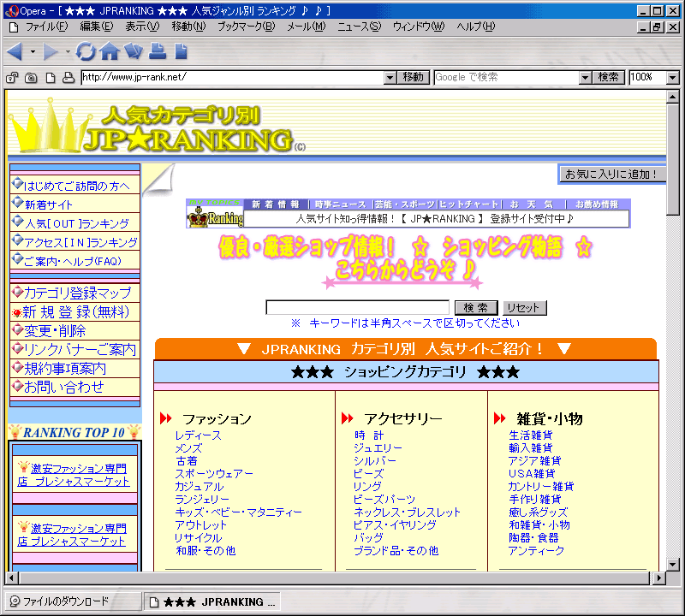
Task: Open 人気[OUT]ランキング link
Action: pyautogui.click(x=76, y=224)
